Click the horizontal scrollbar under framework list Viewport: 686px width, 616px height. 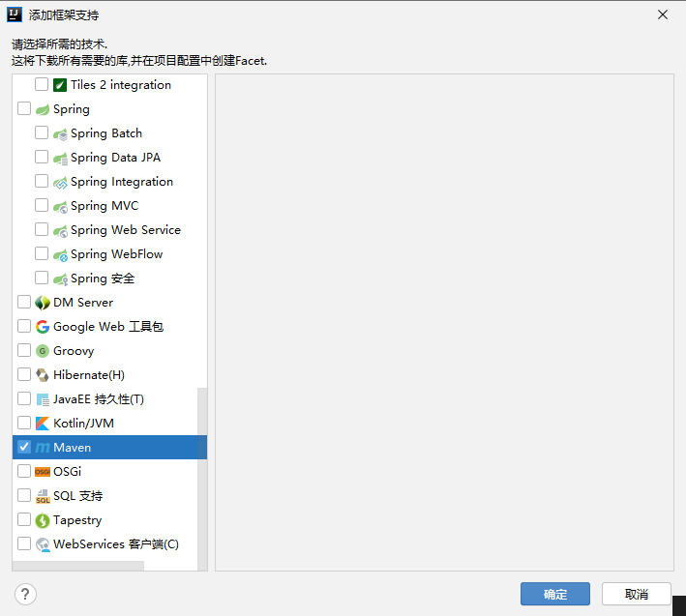(x=78, y=566)
